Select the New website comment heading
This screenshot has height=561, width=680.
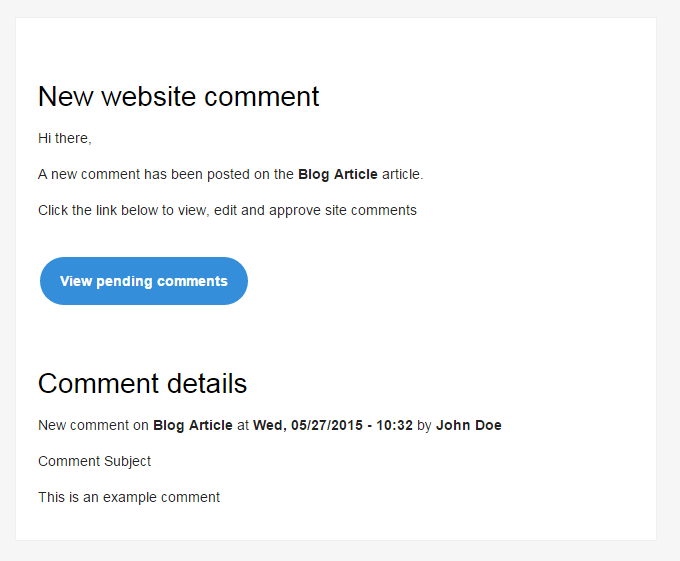(x=179, y=96)
